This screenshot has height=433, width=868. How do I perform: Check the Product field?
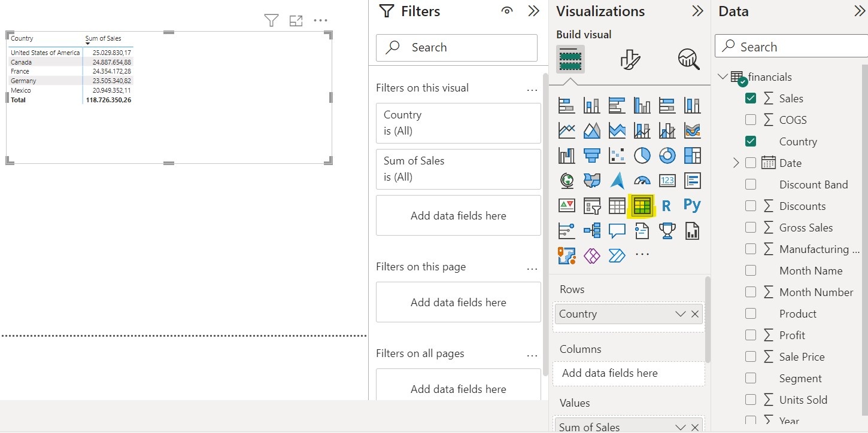pos(751,313)
